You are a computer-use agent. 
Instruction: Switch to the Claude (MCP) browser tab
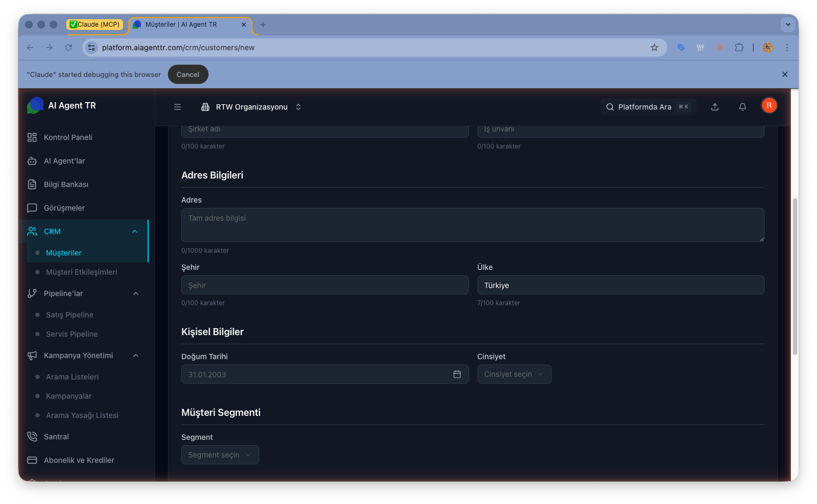tap(95, 25)
